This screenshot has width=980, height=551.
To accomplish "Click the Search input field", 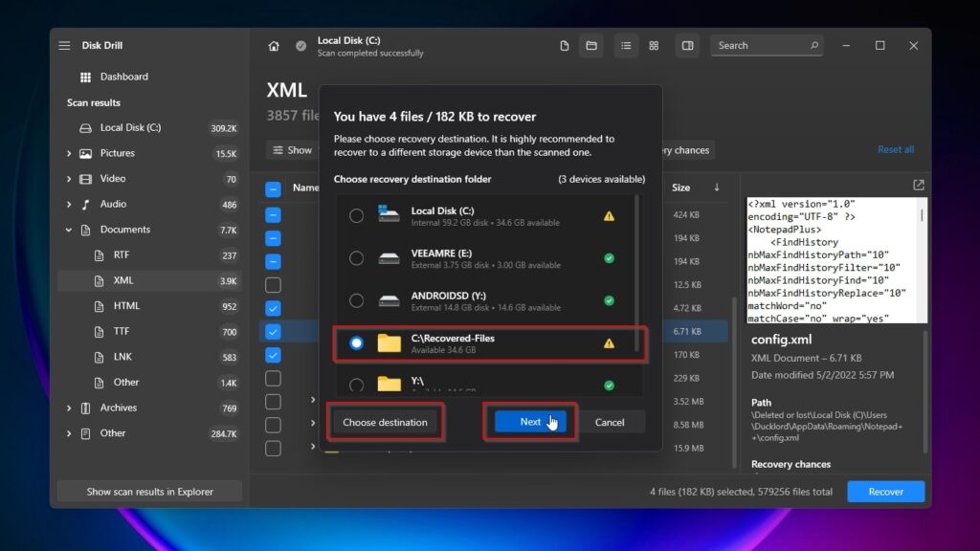I will tap(767, 46).
